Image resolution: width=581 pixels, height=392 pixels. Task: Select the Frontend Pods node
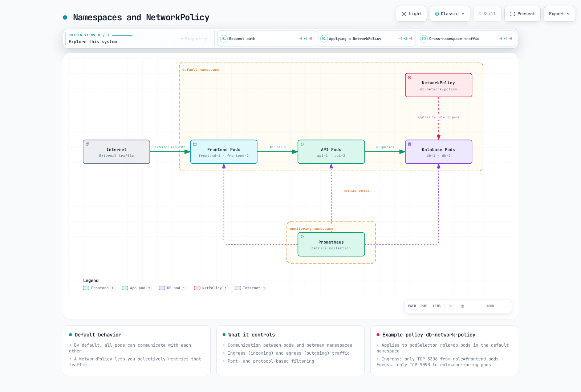[224, 152]
